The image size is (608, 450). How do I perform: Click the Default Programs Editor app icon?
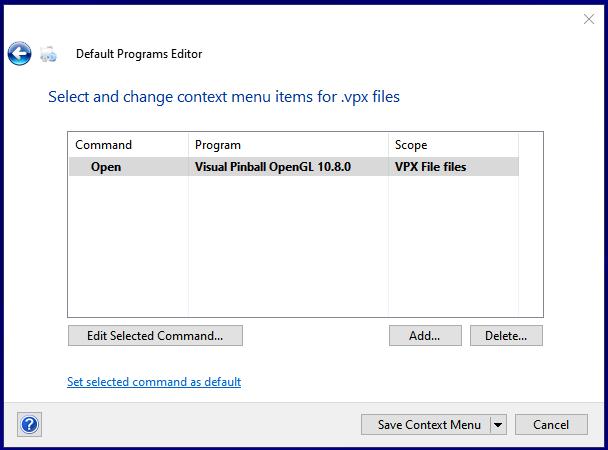click(48, 54)
